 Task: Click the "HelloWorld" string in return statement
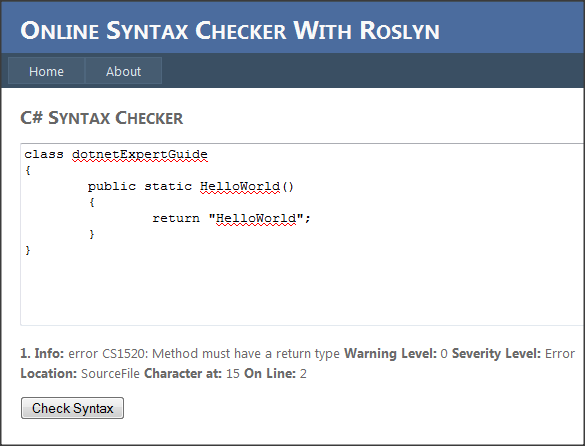[x=256, y=218]
